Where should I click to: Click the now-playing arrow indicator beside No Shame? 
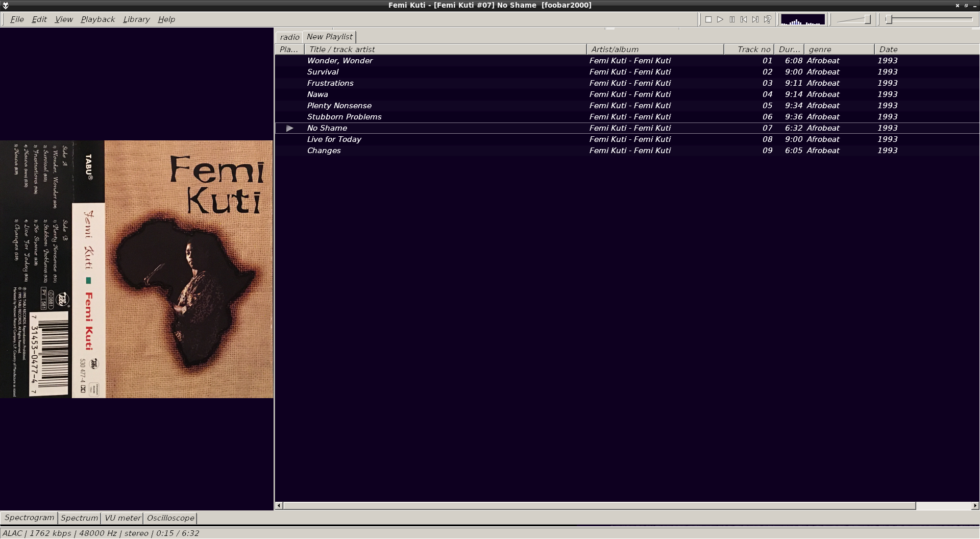pyautogui.click(x=289, y=128)
